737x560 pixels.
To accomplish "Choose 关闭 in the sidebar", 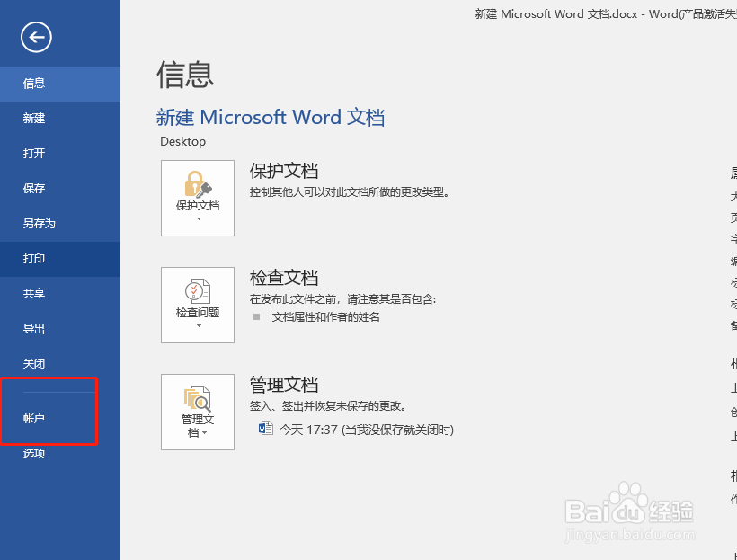I will (60, 363).
